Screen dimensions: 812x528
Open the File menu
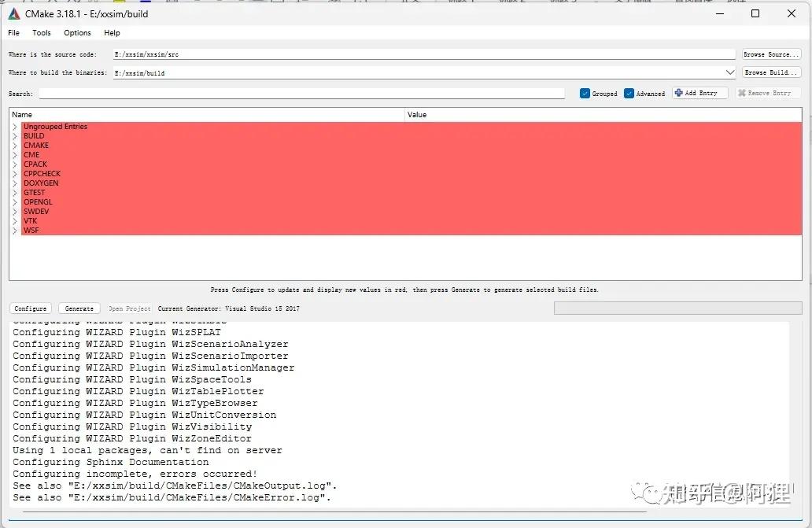[13, 32]
